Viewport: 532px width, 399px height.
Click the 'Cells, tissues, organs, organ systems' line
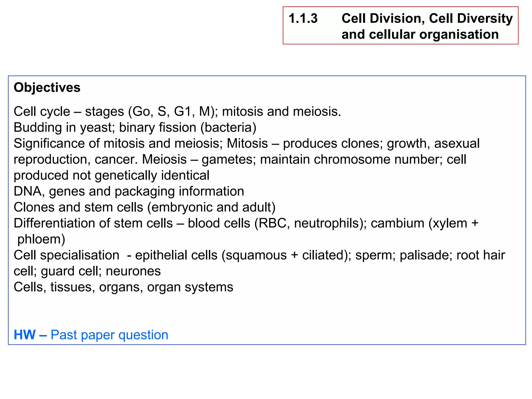point(123,287)
